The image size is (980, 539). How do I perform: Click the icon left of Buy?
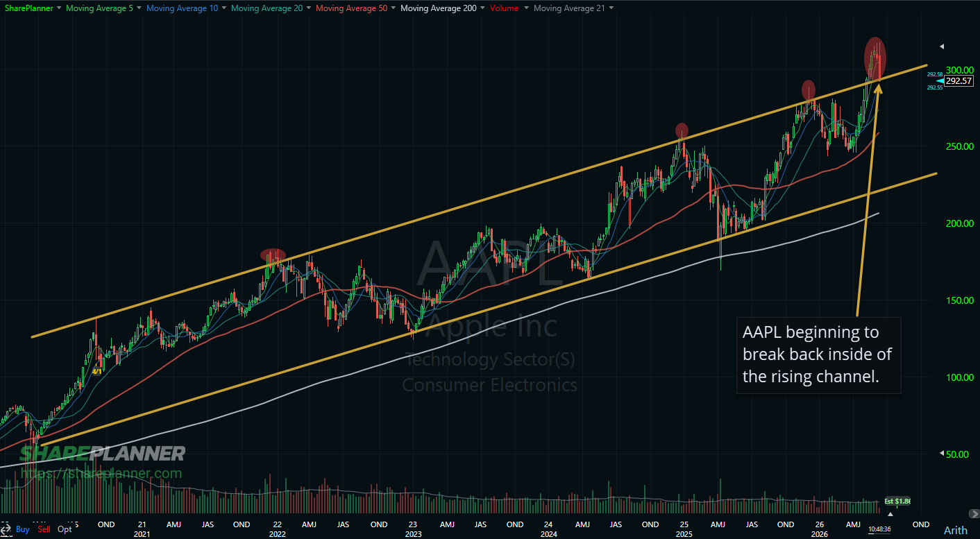coord(7,529)
